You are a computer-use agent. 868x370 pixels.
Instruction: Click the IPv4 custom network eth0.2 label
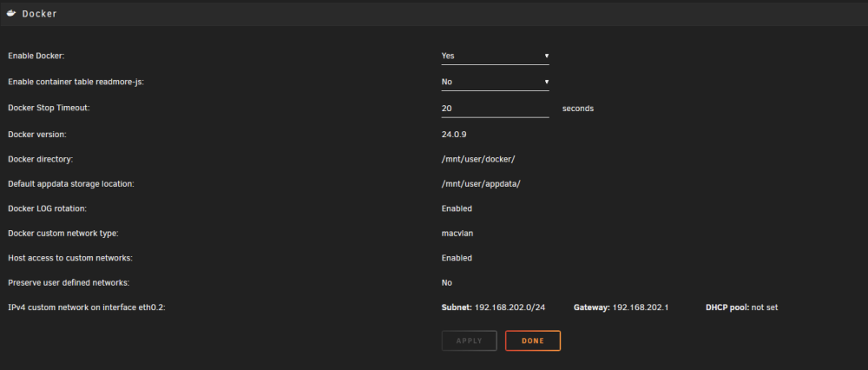87,307
